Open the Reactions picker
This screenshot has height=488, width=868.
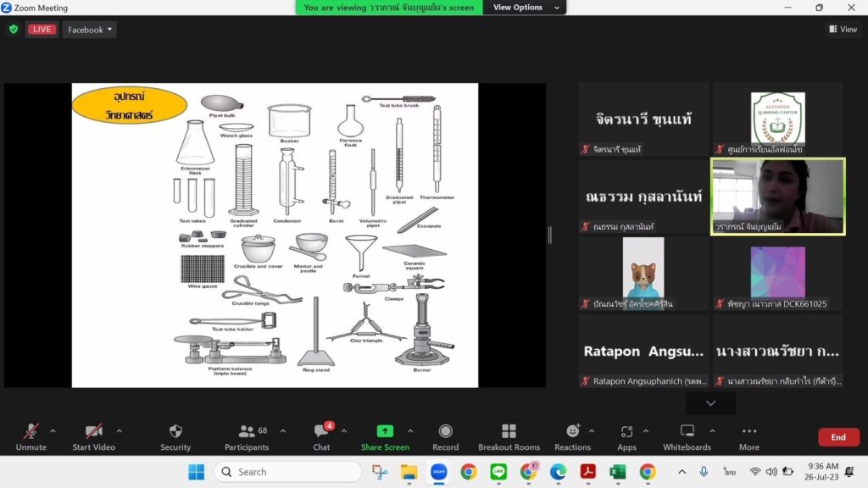[572, 432]
